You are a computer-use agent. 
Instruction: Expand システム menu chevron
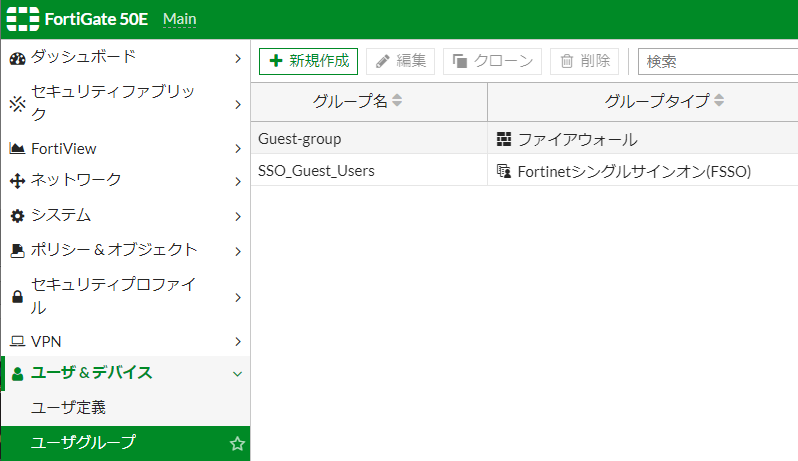tap(238, 216)
